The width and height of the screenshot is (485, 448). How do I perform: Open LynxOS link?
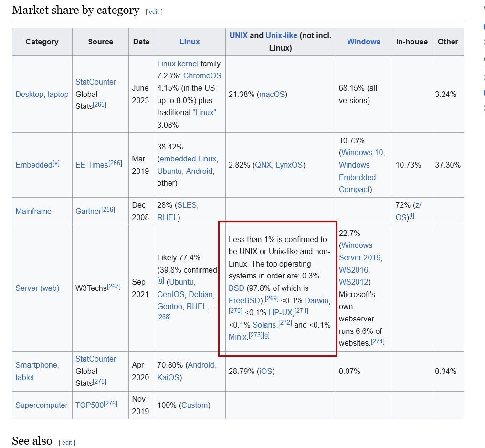pos(289,165)
